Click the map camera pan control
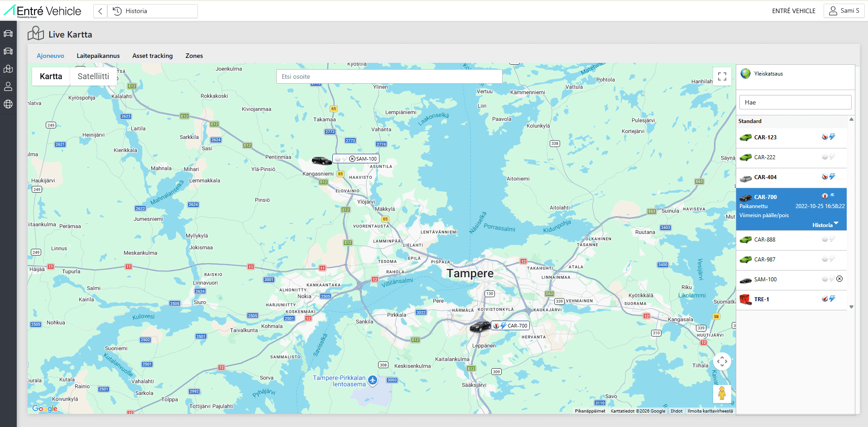The width and height of the screenshot is (868, 427). pyautogui.click(x=722, y=361)
